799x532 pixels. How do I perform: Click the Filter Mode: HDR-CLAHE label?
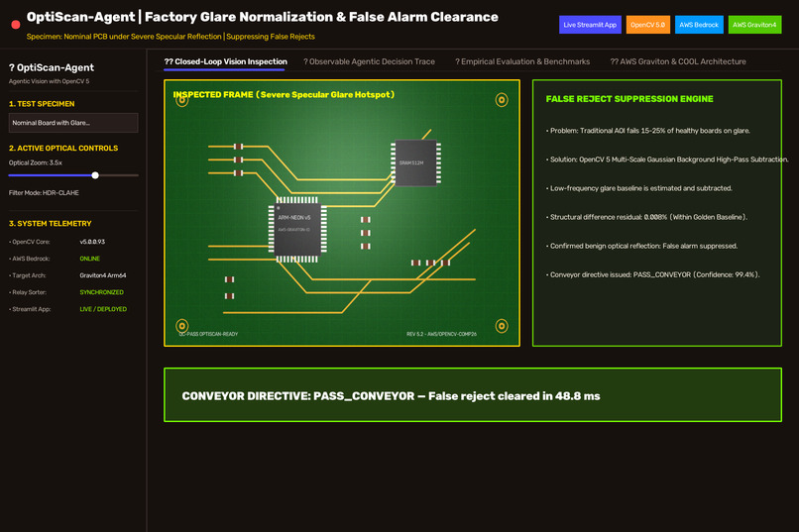44,193
